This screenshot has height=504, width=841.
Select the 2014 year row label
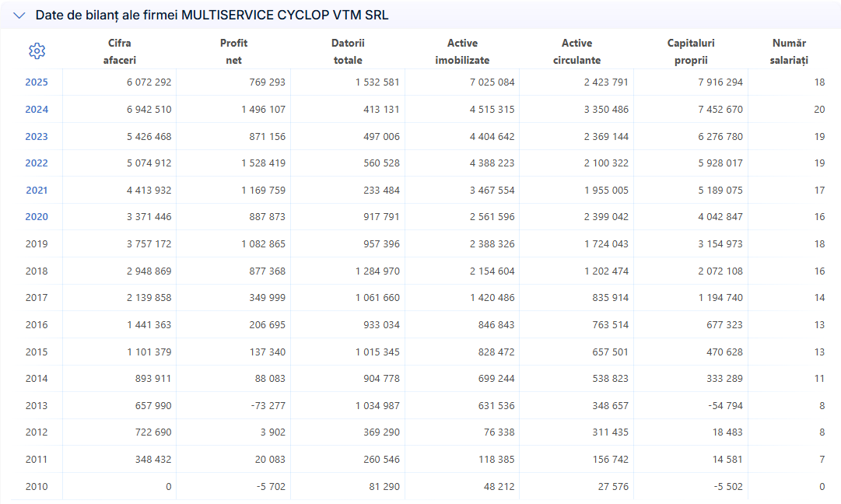pos(37,379)
